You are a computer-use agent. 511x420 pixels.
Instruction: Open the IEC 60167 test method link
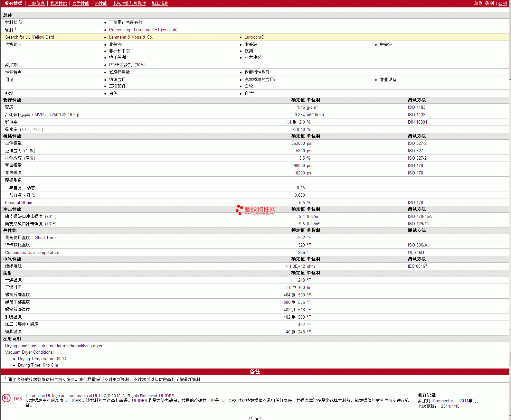(x=417, y=266)
